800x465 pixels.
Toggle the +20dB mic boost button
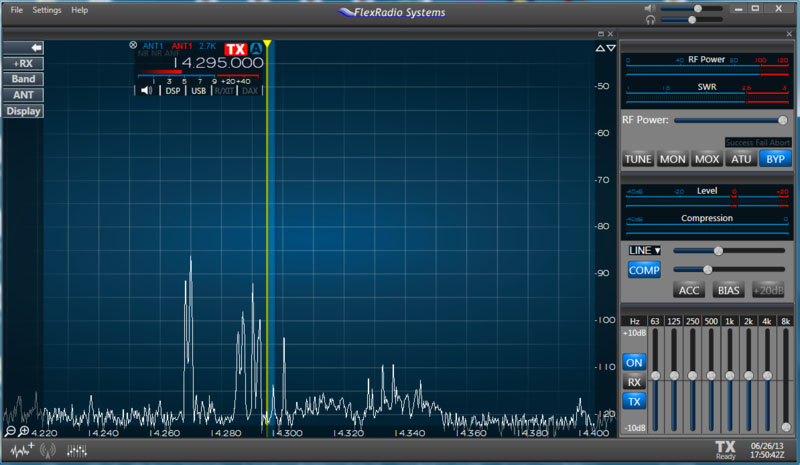click(x=768, y=290)
